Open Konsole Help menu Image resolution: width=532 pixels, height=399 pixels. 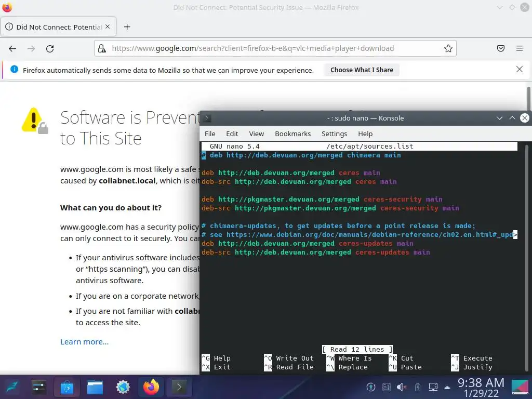tap(365, 134)
